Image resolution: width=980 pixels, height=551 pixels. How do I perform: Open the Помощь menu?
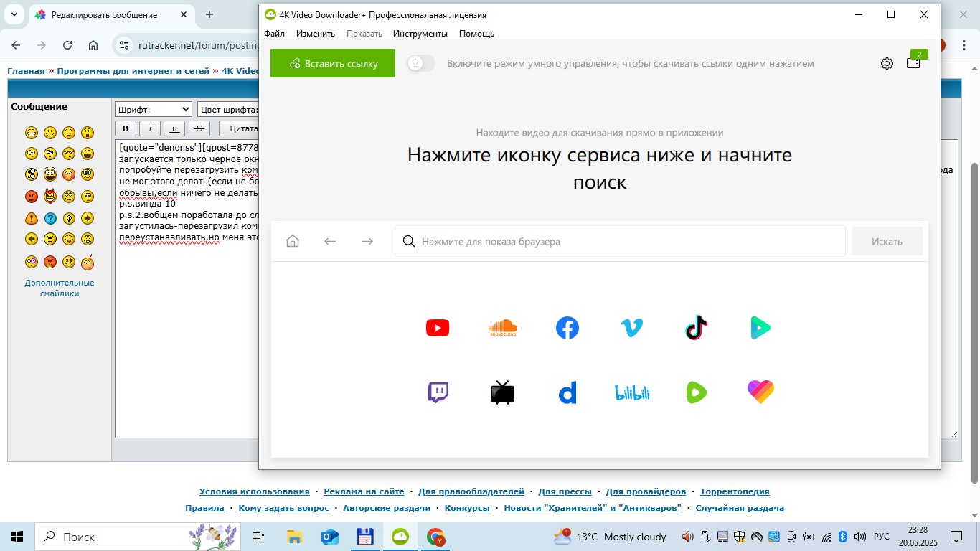[476, 34]
